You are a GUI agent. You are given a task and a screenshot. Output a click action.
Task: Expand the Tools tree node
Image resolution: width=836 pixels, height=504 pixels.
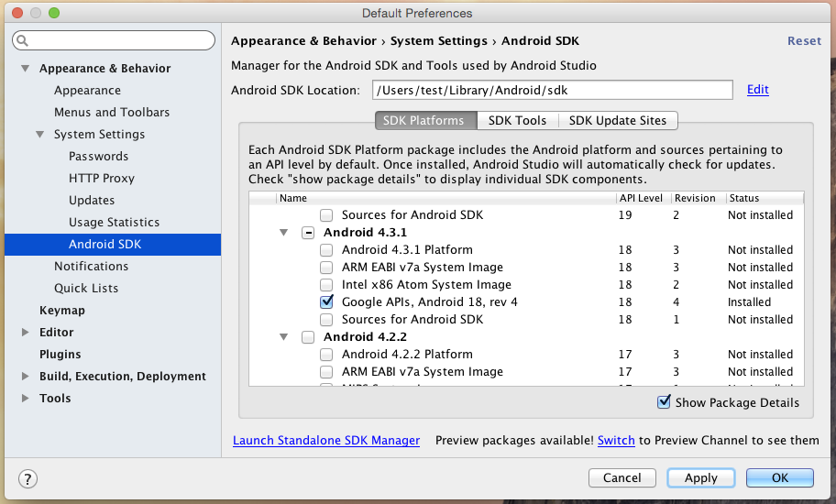click(25, 398)
